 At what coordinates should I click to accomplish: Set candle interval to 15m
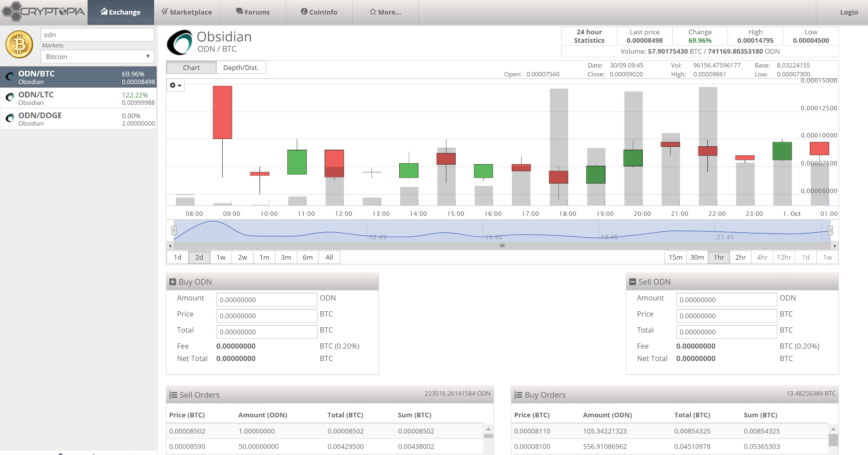coord(675,257)
